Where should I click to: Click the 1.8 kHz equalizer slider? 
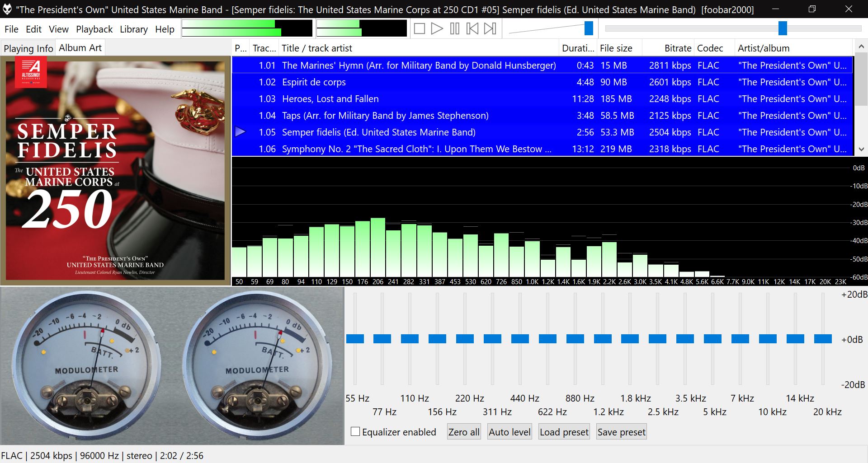630,339
